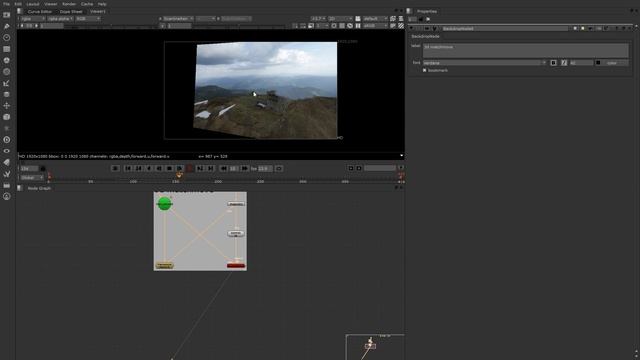Select the Properties panel tab
This screenshot has height=360, width=640.
click(427, 11)
